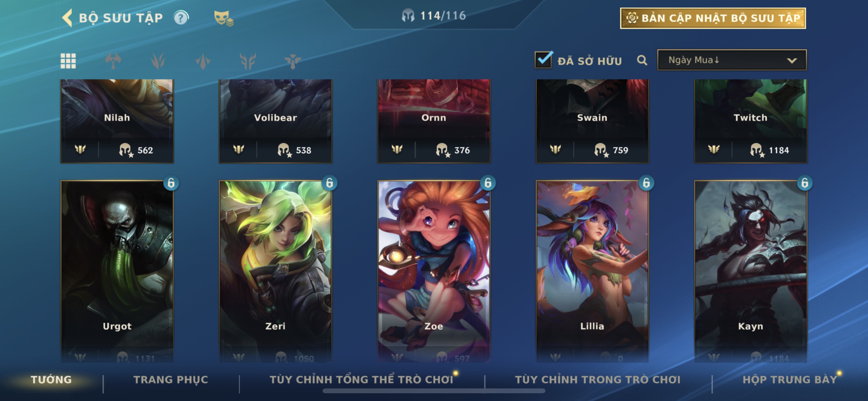This screenshot has width=868, height=401.
Task: Open the Twitch champion card
Action: point(750,121)
